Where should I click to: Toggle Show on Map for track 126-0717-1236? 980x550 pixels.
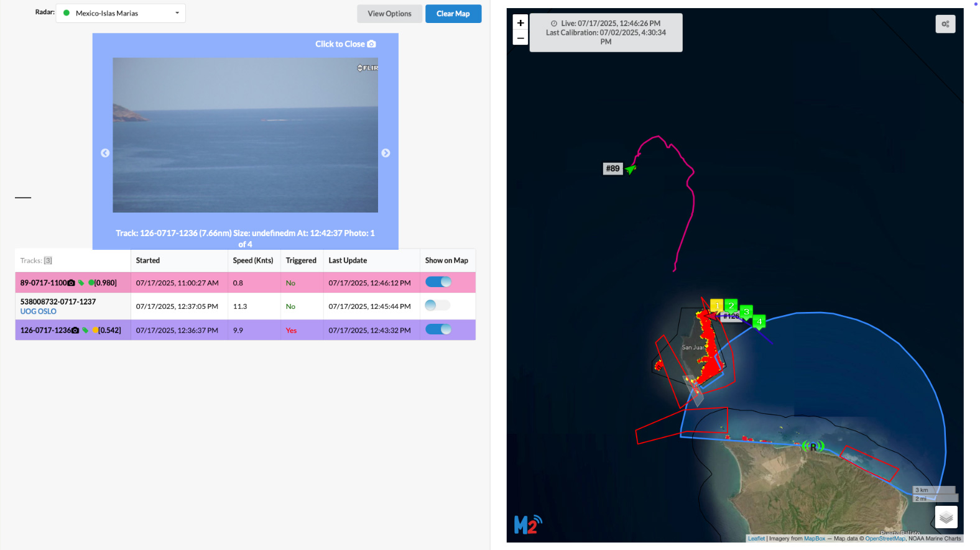438,329
